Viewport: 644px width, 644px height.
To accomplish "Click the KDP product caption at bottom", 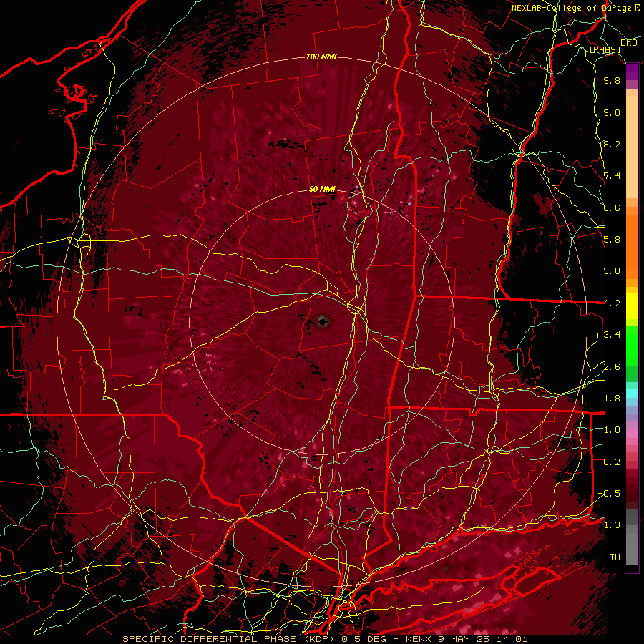I will point(324,639).
